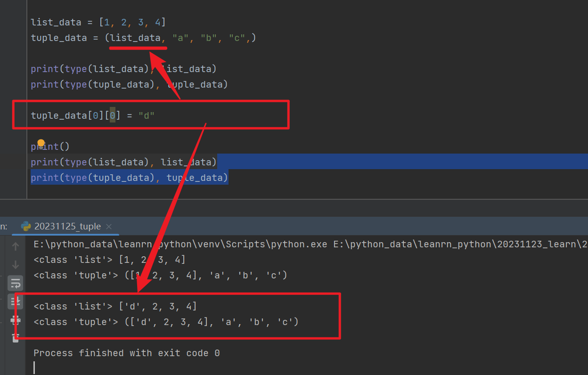Close the 20231125_tuple tab
Screen dimensions: 588x375
(108, 226)
